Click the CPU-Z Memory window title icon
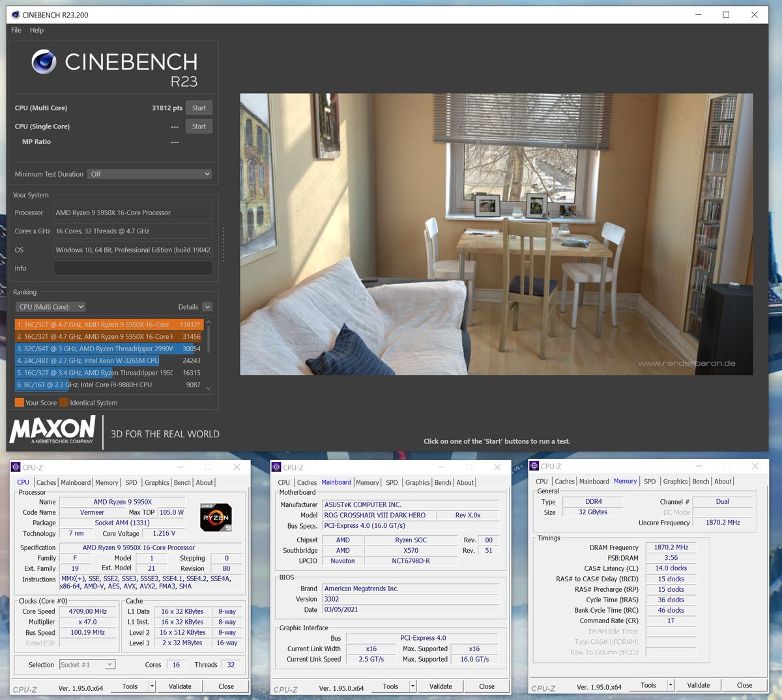The height and width of the screenshot is (700, 782). click(x=534, y=466)
